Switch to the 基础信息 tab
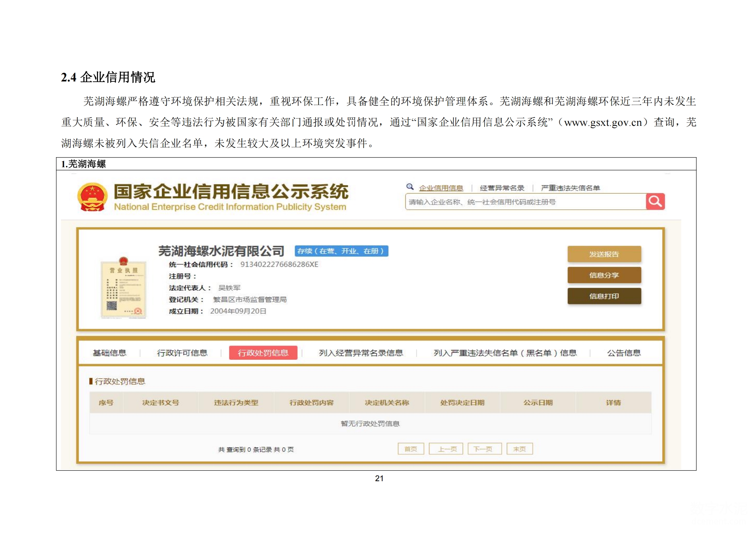The image size is (756, 534). (x=109, y=353)
